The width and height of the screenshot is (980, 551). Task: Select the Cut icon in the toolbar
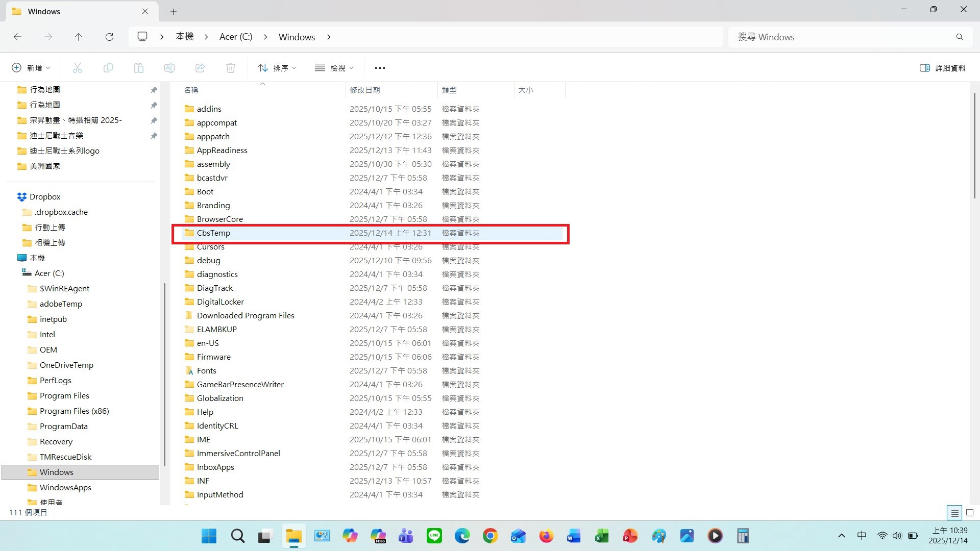click(x=78, y=67)
